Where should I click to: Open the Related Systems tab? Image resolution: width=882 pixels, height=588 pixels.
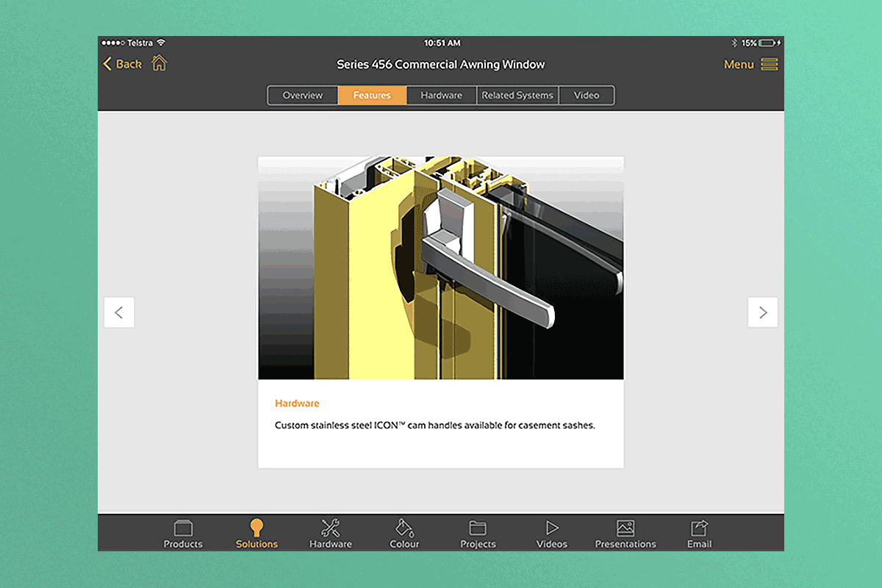[517, 96]
